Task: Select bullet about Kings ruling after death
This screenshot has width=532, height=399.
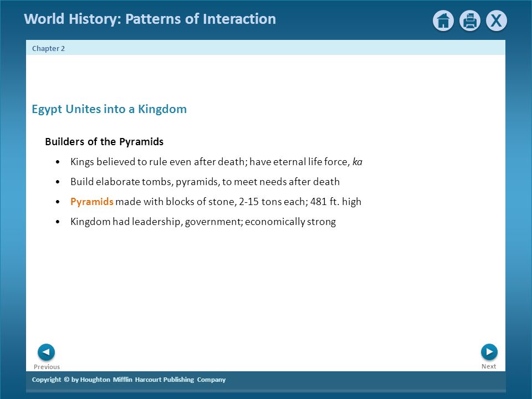Action: coord(216,162)
